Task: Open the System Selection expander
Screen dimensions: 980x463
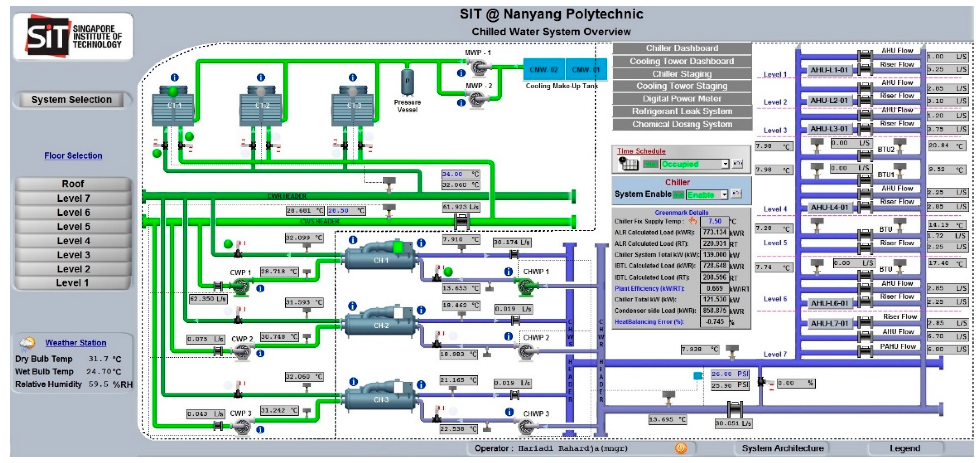Action: pyautogui.click(x=72, y=100)
